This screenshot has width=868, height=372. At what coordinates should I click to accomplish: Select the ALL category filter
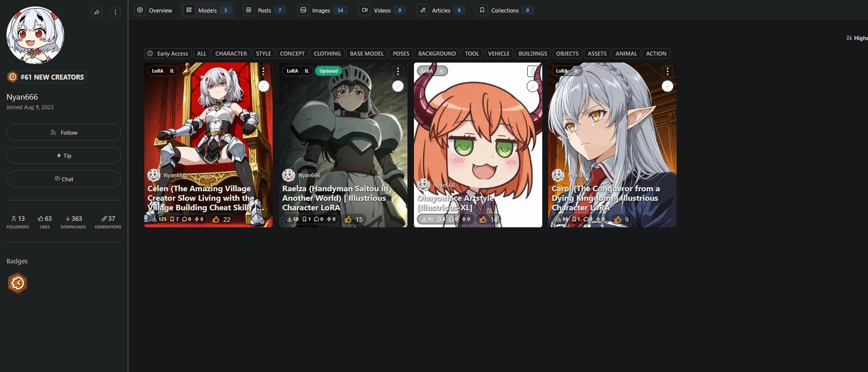[201, 54]
